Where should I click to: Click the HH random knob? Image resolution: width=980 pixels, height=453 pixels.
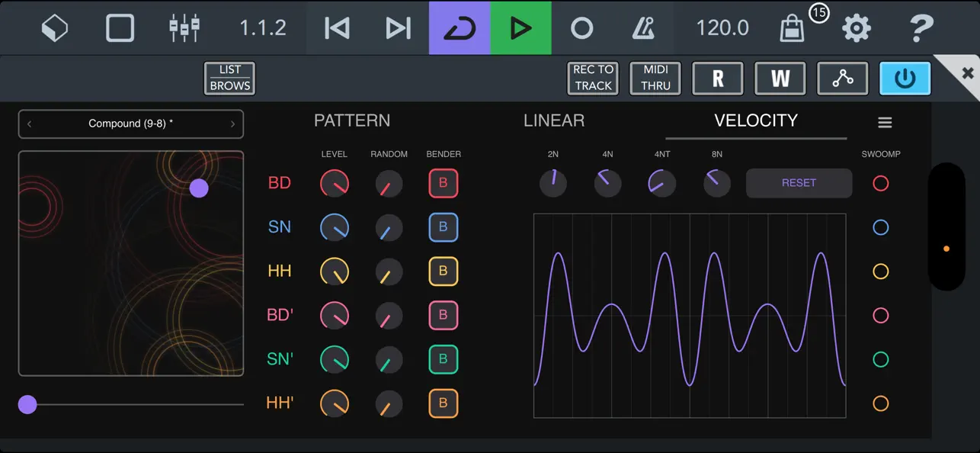click(x=389, y=271)
